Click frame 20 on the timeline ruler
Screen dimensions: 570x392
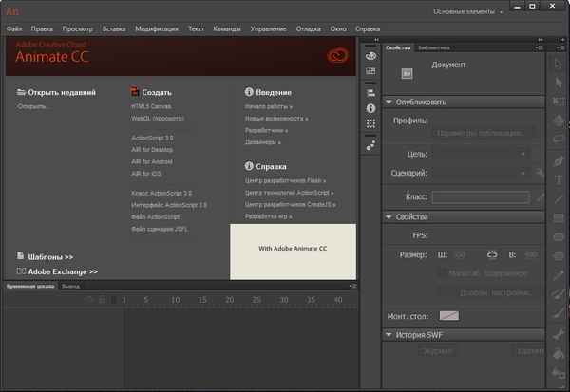229,300
